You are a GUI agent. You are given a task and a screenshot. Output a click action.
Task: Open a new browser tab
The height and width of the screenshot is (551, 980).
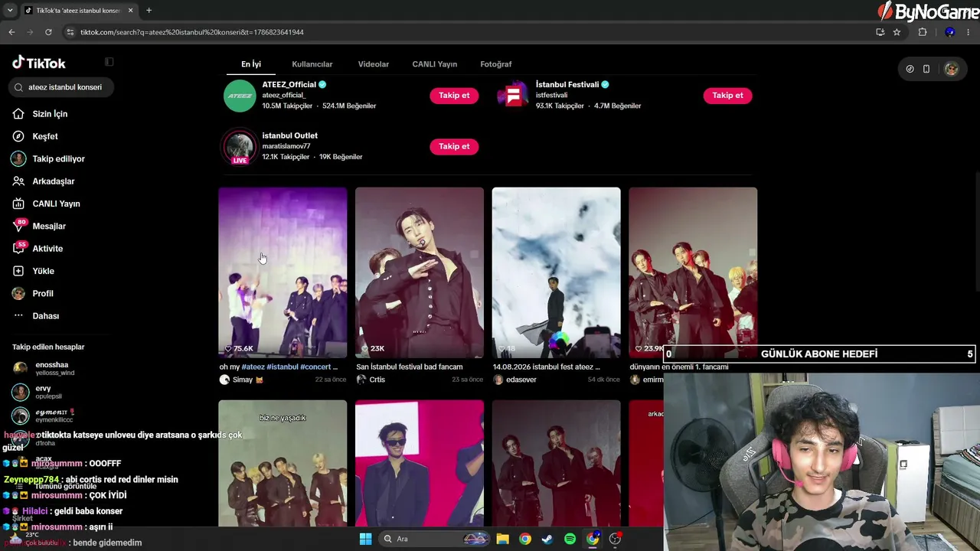149,11
